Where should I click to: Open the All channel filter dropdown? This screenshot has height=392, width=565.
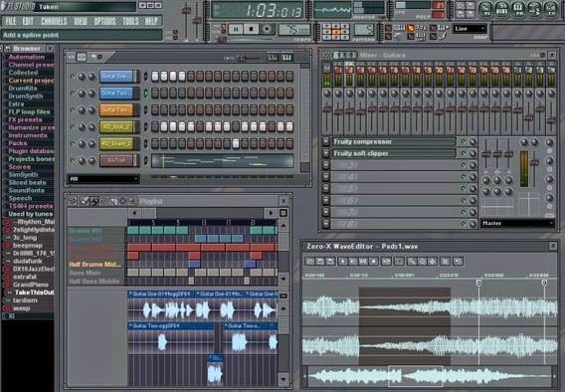tap(103, 179)
